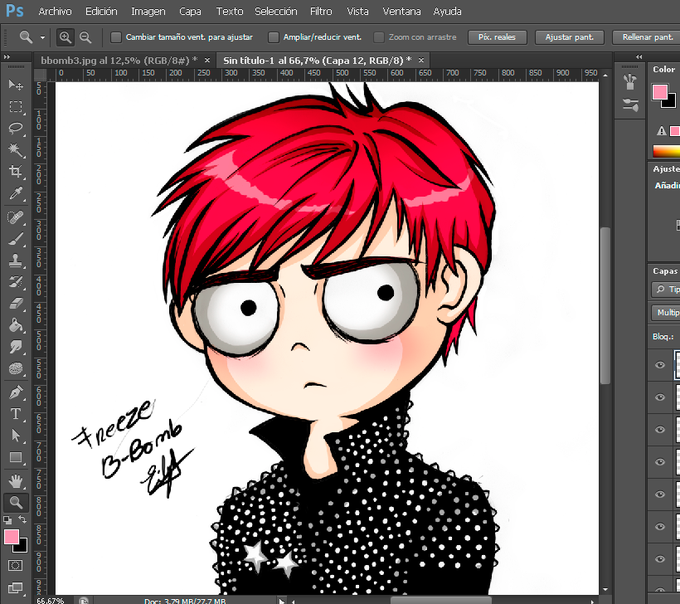This screenshot has width=680, height=604.
Task: Select the Clone Stamp tool
Action: tap(16, 260)
